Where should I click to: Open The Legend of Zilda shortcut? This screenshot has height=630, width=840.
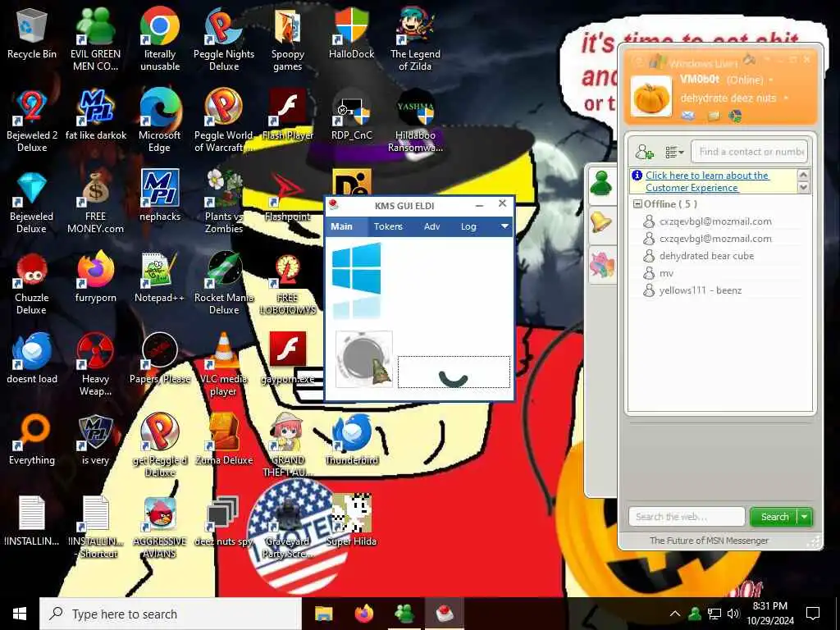415,39
